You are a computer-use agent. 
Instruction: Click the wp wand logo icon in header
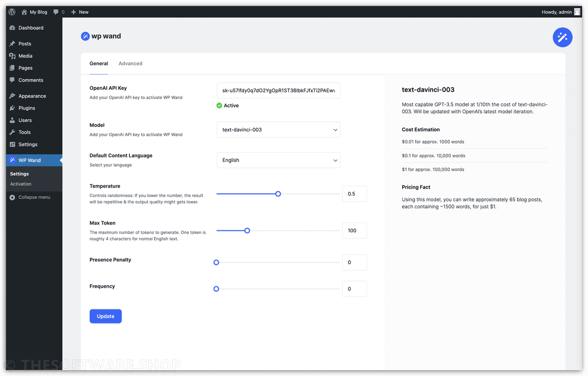(x=85, y=36)
